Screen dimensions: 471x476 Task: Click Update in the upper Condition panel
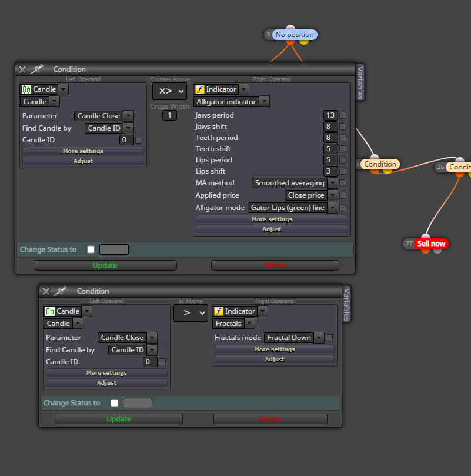coord(105,265)
